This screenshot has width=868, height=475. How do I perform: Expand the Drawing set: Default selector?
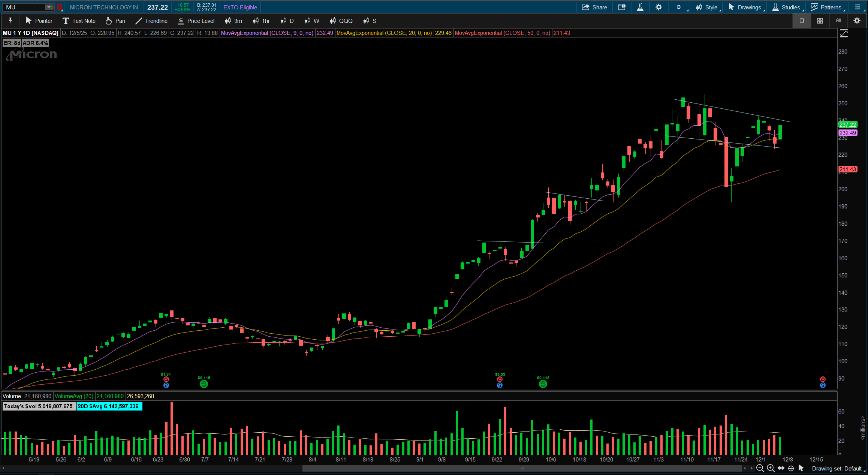tap(837, 469)
